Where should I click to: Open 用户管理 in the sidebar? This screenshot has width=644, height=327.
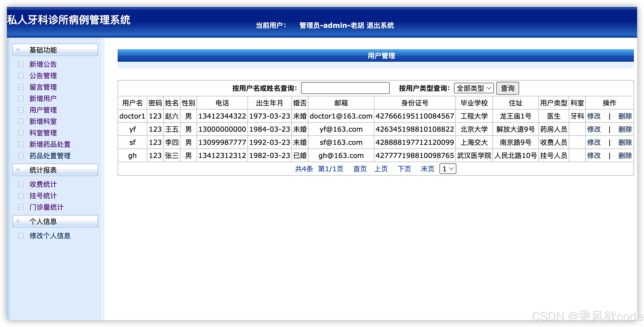(x=43, y=110)
